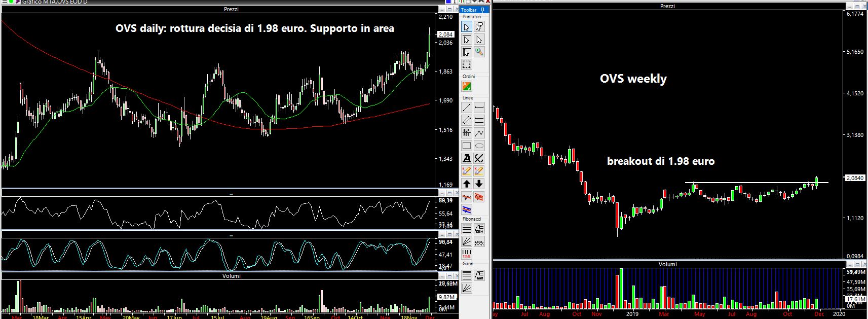Click the right pencil erase icon

pyautogui.click(x=479, y=171)
